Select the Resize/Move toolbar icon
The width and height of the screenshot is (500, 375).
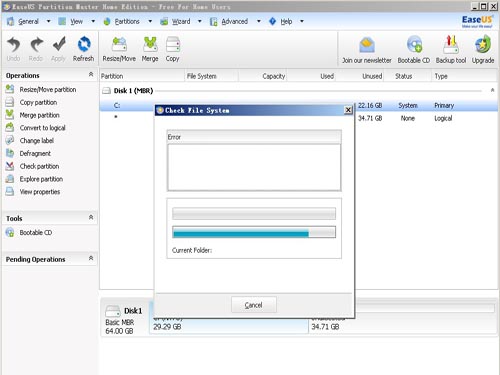pos(119,45)
